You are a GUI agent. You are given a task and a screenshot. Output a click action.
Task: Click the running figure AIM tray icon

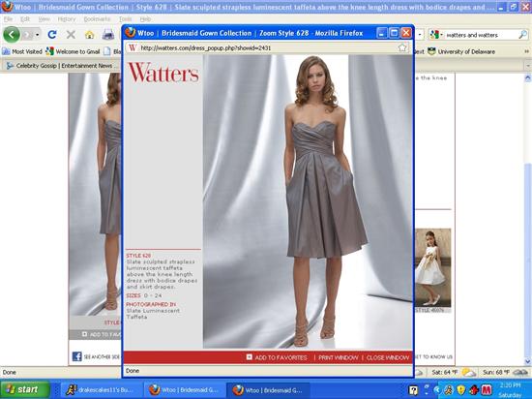pos(449,390)
